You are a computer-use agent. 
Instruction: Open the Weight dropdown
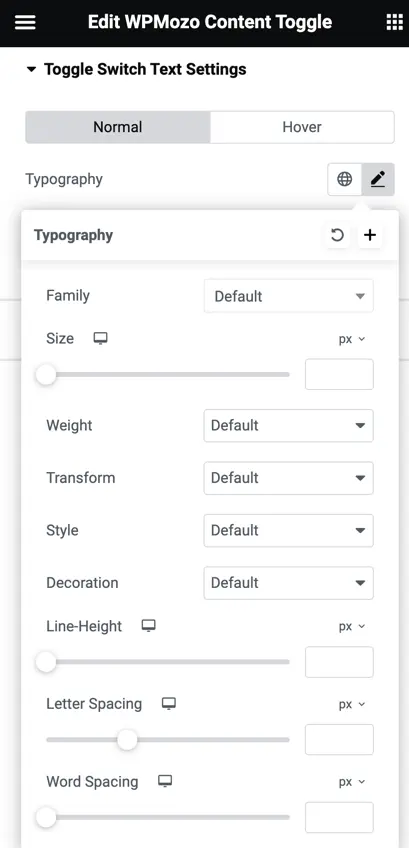point(288,426)
